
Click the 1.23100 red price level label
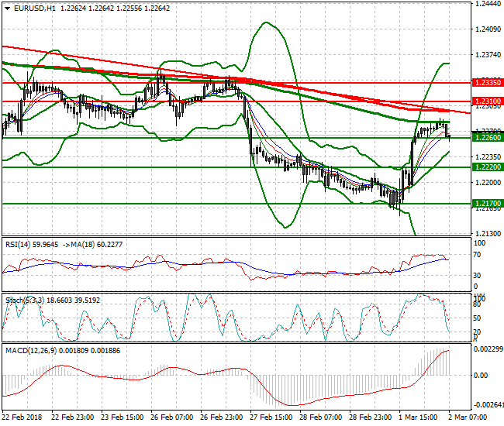[488, 101]
